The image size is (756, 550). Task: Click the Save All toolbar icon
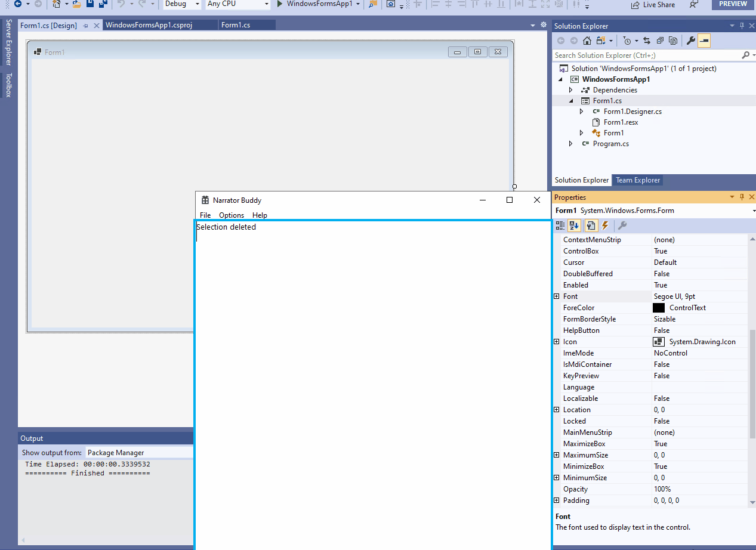click(101, 4)
